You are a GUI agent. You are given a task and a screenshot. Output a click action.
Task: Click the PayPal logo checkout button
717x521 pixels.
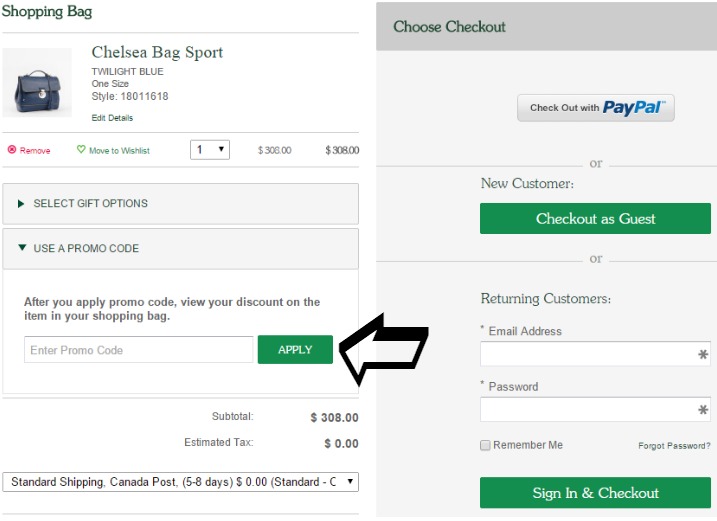[x=595, y=108]
